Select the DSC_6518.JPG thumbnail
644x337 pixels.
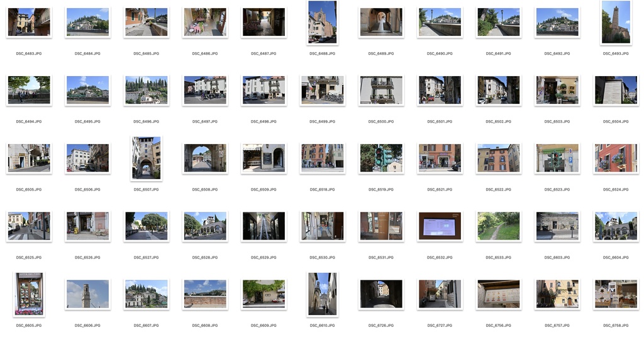coord(323,158)
